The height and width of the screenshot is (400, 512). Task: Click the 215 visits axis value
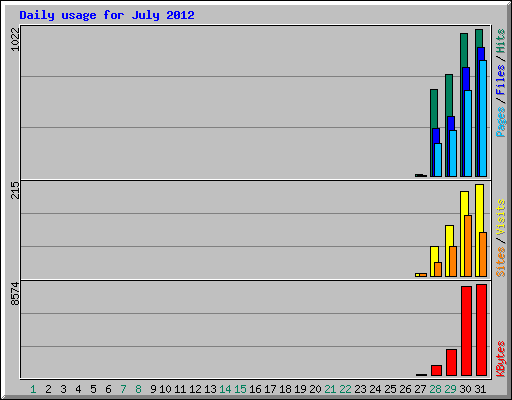(15, 190)
